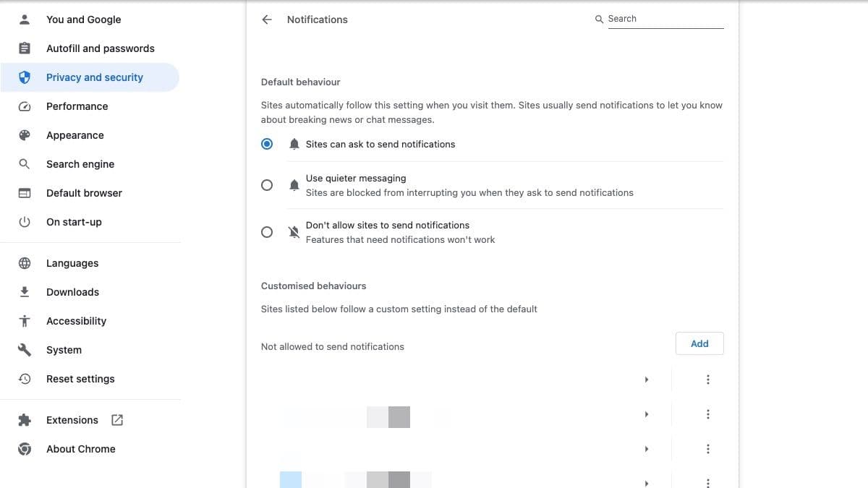Open the first blocked site's three-dot menu
Viewport: 868px width, 488px height.
point(707,380)
